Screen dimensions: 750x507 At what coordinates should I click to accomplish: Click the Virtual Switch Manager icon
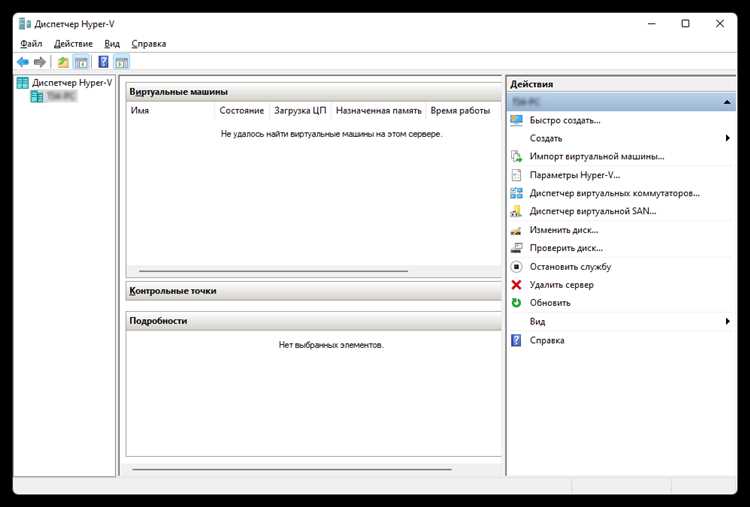(x=516, y=193)
